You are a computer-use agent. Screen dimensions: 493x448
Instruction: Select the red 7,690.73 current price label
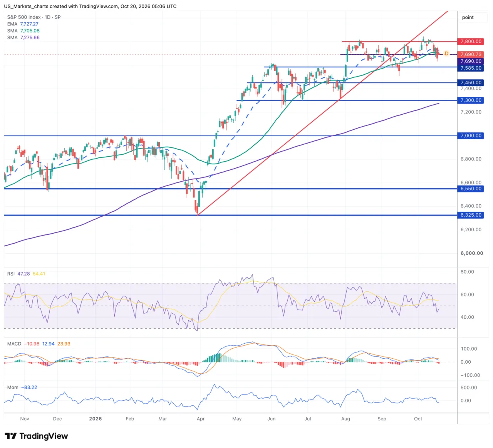(x=471, y=55)
